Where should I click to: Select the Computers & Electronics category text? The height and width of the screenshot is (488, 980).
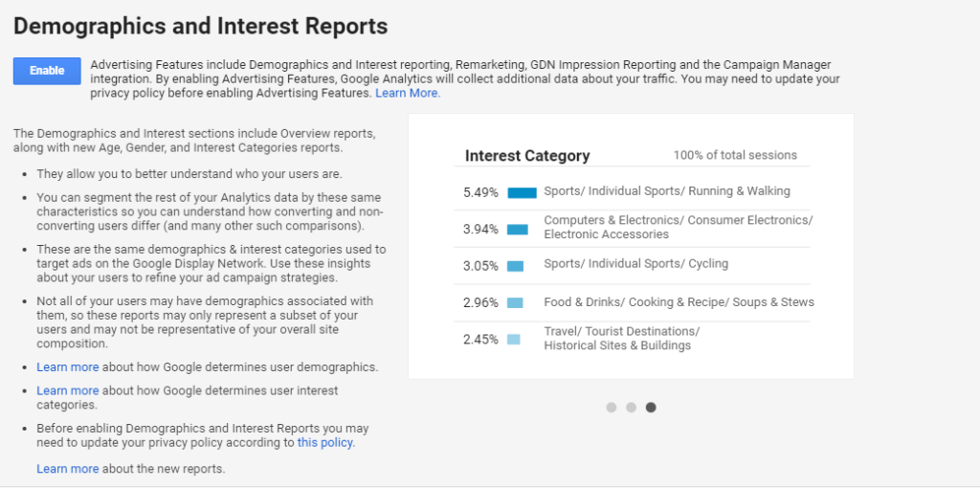click(678, 228)
